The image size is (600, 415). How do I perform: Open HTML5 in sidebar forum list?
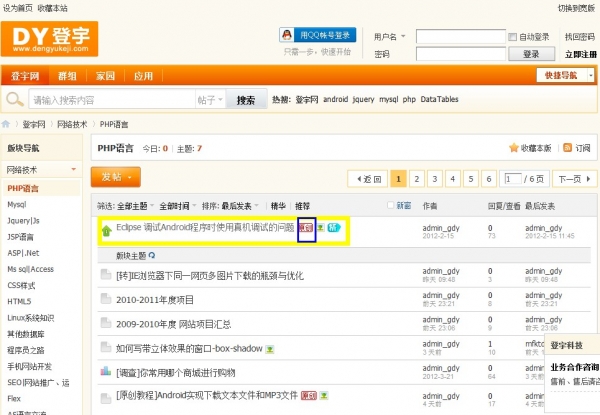(x=19, y=301)
